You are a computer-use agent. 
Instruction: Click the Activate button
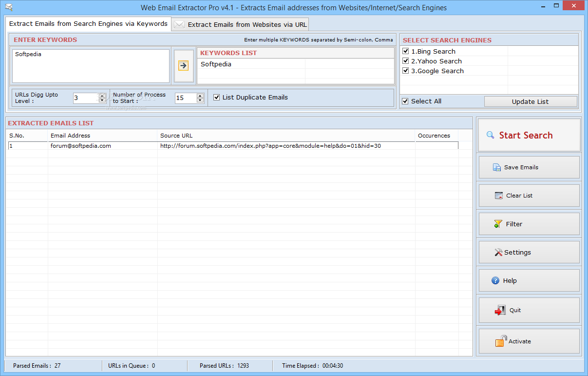529,341
